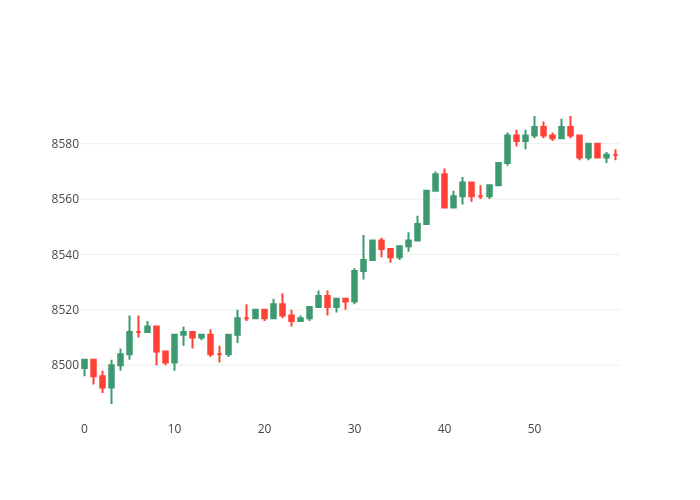
Task: Click the 40 x-axis tick label
Action: (x=444, y=429)
